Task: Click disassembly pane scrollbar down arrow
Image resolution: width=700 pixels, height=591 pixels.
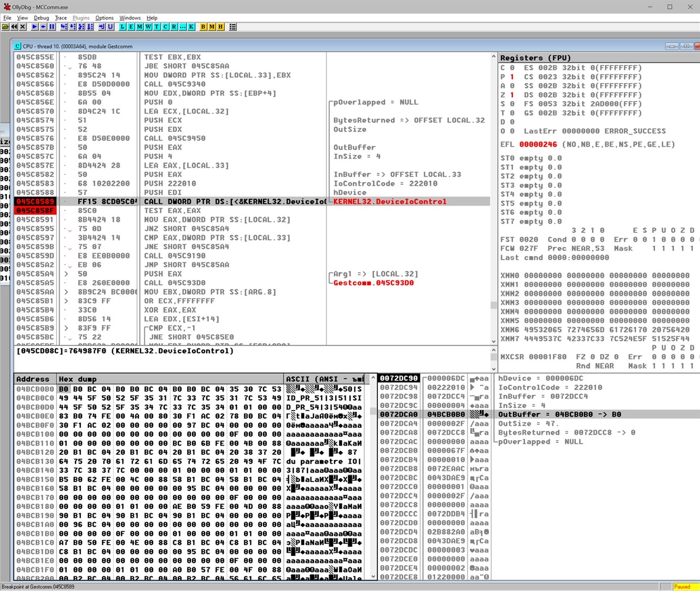Action: click(x=494, y=341)
